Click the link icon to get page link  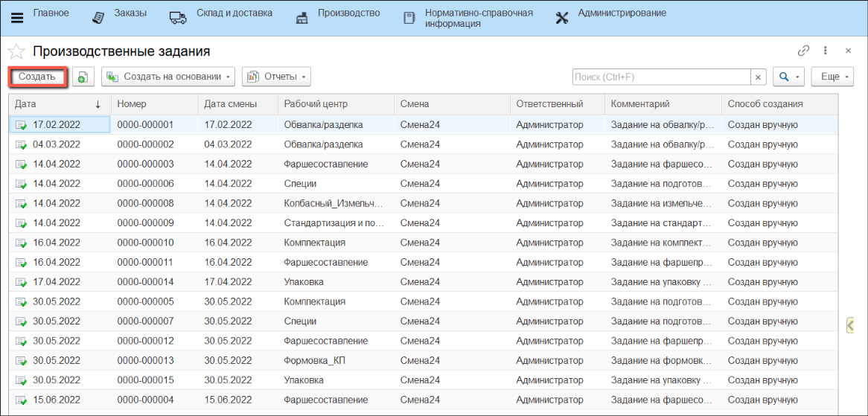pos(803,51)
